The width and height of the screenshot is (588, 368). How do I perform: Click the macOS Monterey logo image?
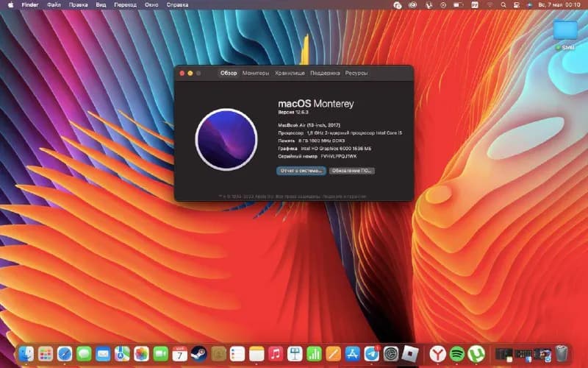(226, 140)
